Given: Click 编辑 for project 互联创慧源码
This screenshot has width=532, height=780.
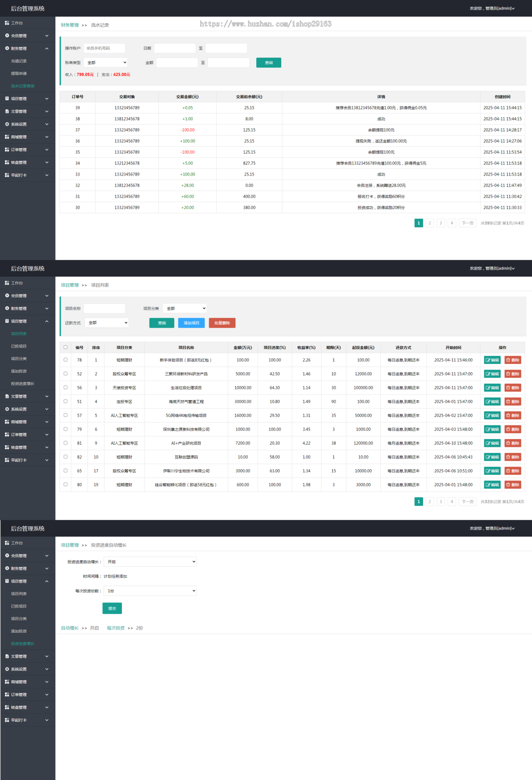Looking at the screenshot, I should [x=492, y=457].
